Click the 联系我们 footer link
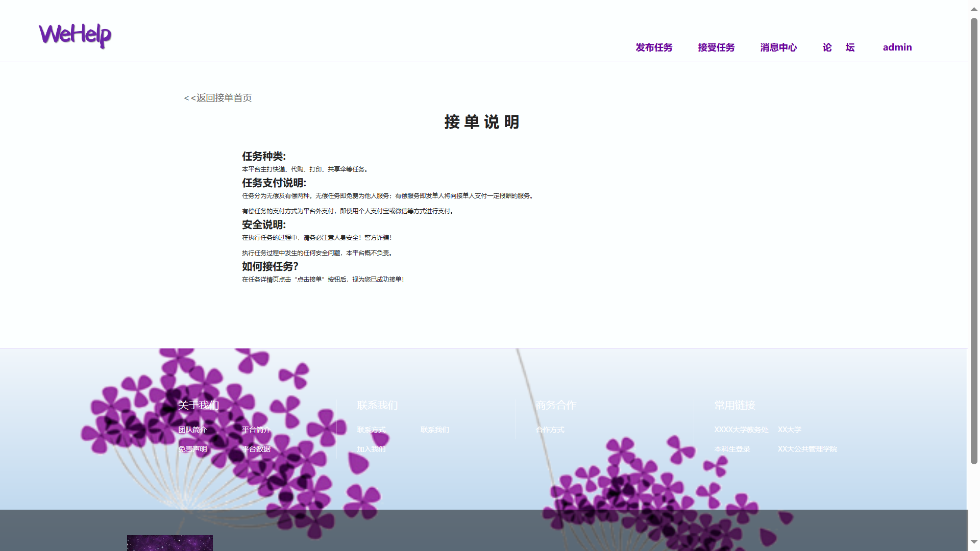The height and width of the screenshot is (551, 980). (434, 430)
